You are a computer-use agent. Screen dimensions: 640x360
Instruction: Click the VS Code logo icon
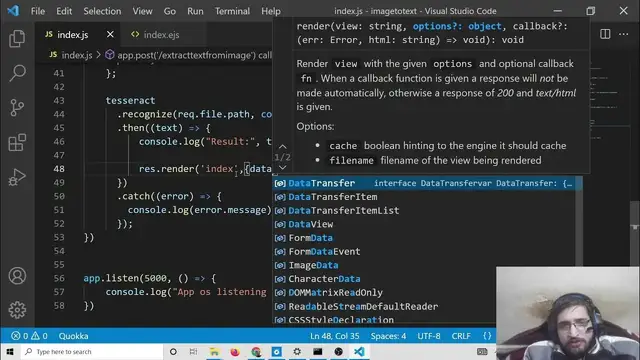(13, 11)
